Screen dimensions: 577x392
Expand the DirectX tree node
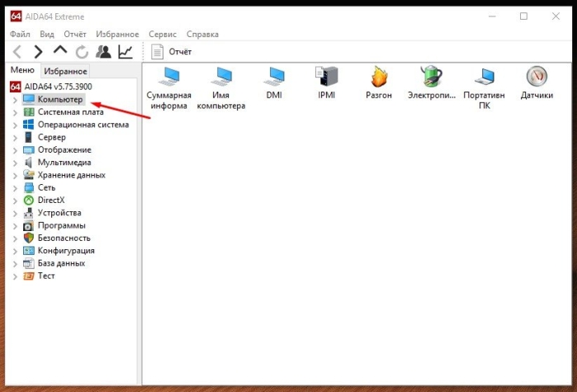click(x=15, y=201)
